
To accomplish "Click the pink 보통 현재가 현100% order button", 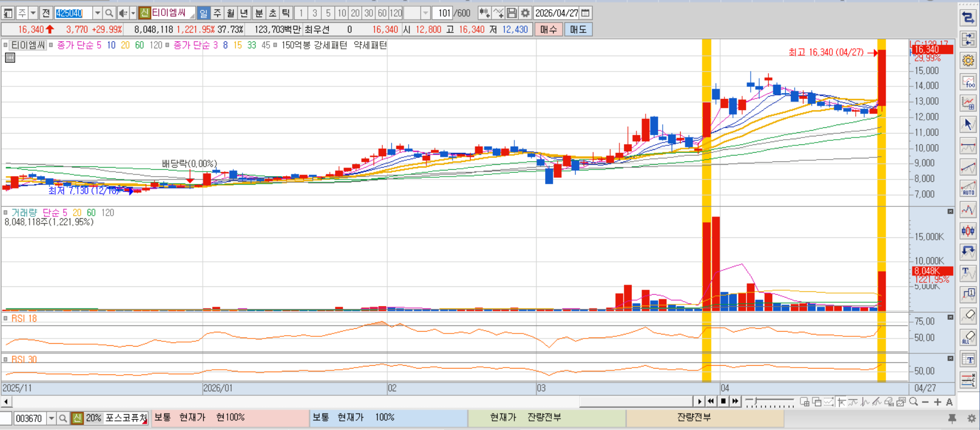I will click(x=230, y=418).
